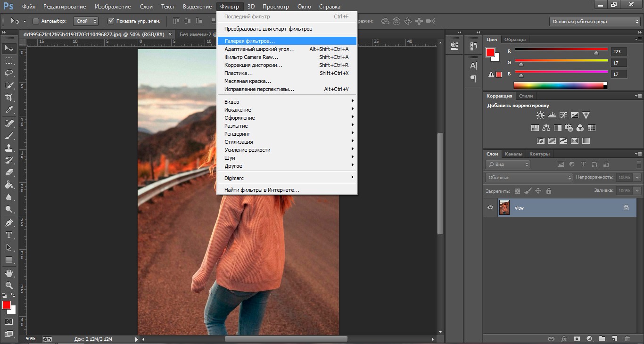Click the lock icon on Фон layer
Viewport: 644px width, 344px height.
pyautogui.click(x=626, y=207)
